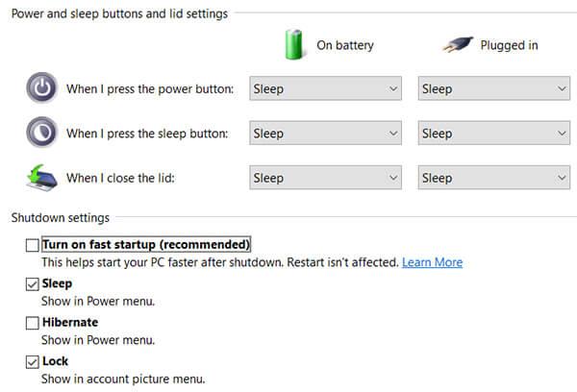The height and width of the screenshot is (392, 577).
Task: Click the power plug icon
Action: [458, 44]
